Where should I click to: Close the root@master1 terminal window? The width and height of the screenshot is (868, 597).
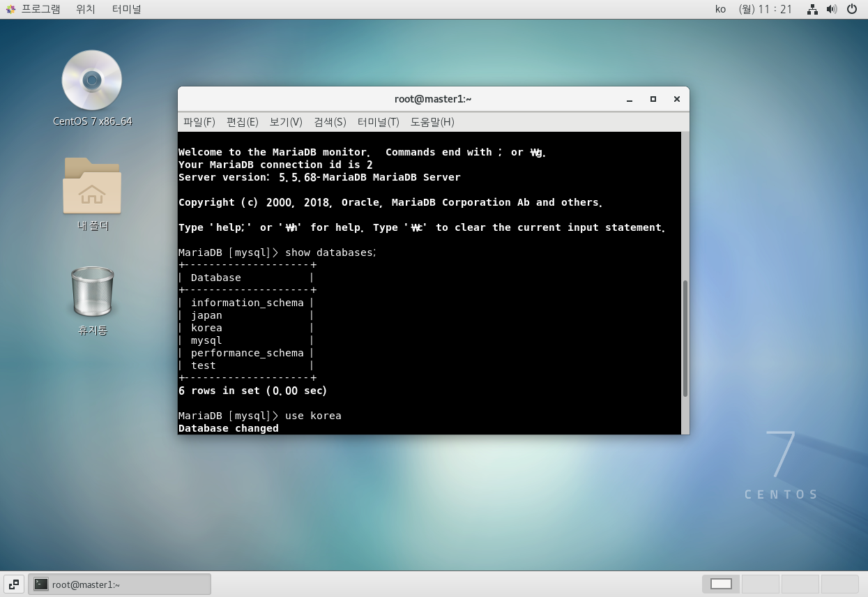[676, 99]
